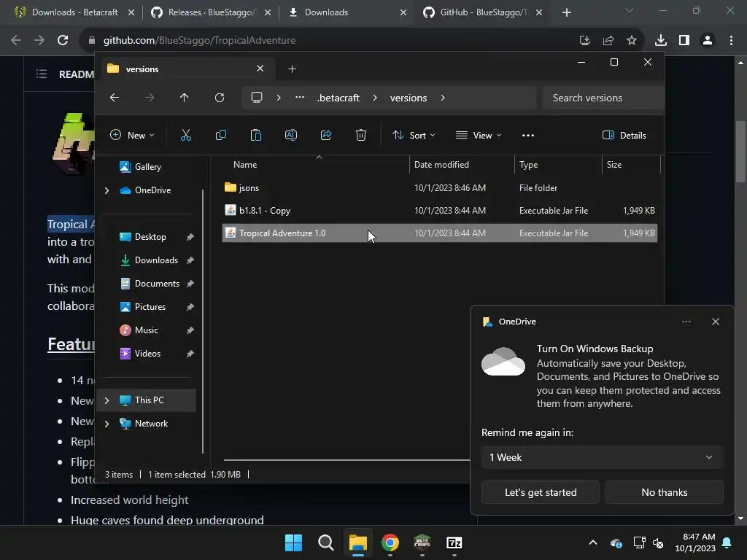Click the ellipsis in the address breadcrumb
Viewport: 747px width, 560px height.
pos(300,97)
